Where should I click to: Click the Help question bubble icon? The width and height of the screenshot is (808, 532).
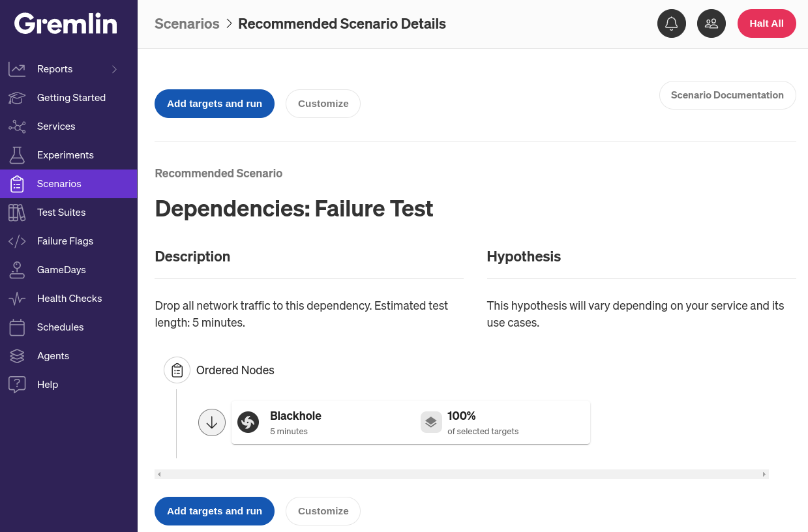[17, 385]
